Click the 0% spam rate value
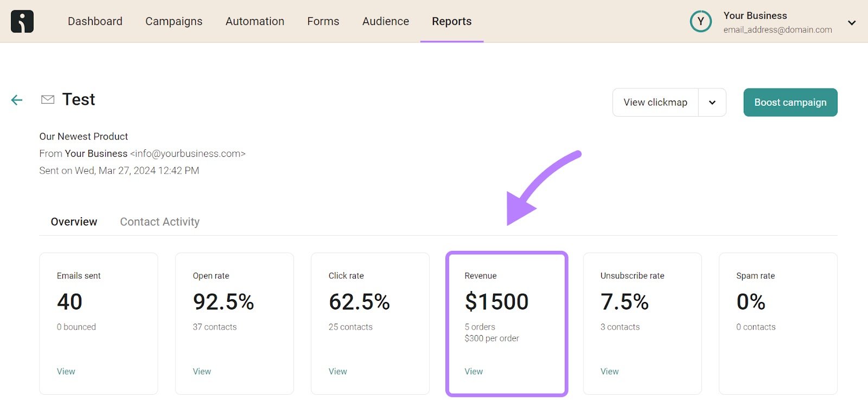Viewport: 868px width, 410px height. pyautogui.click(x=751, y=302)
